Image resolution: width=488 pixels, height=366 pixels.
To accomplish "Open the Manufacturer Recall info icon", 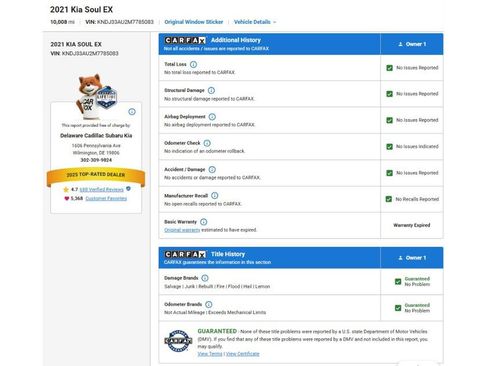I will [215, 195].
